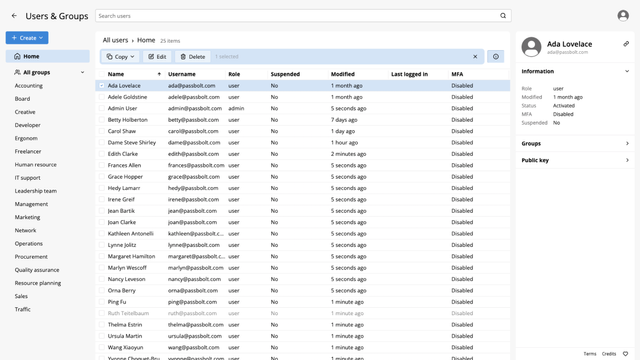The width and height of the screenshot is (640, 360).
Task: Click the back arrow beside Users & Groups
Action: (x=14, y=16)
